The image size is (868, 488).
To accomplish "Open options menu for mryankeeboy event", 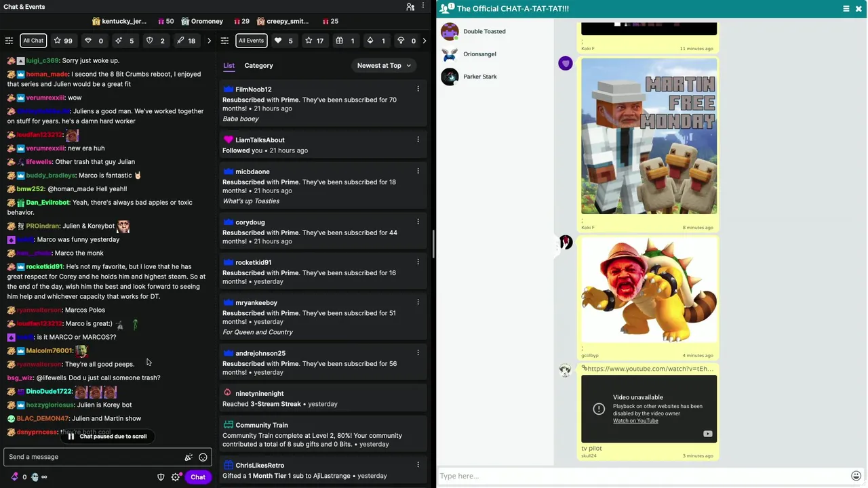I will (x=418, y=302).
